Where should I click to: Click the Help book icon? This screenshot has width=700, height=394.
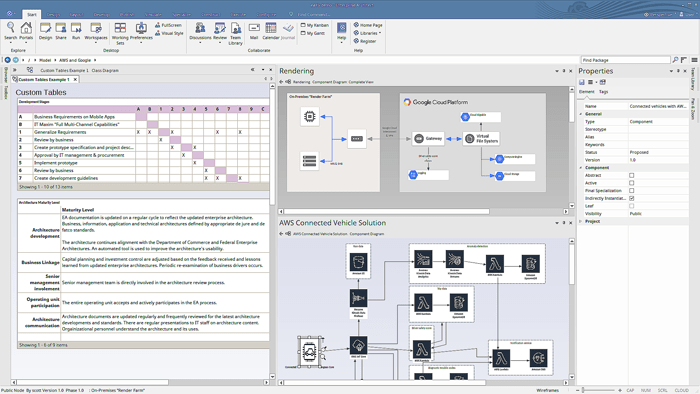coord(342,28)
